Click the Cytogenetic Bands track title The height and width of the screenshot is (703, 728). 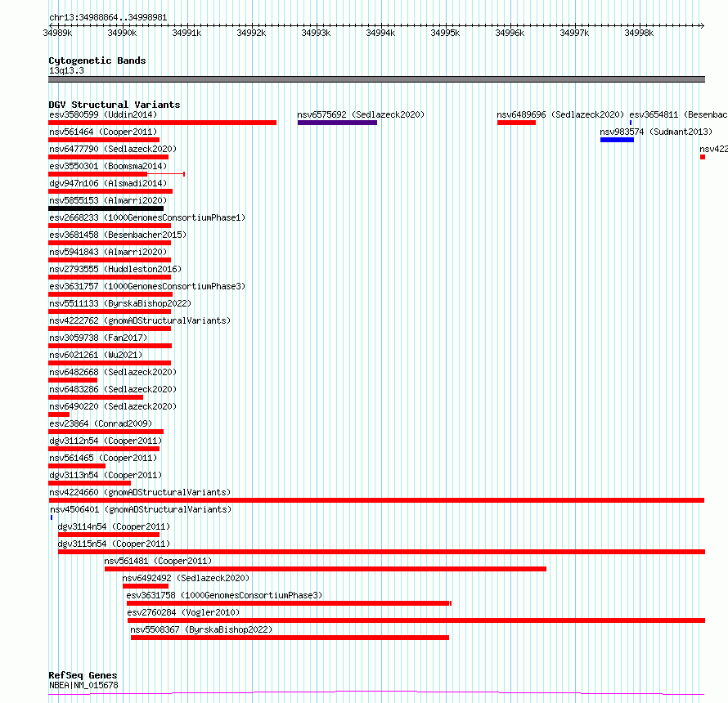[x=97, y=60]
